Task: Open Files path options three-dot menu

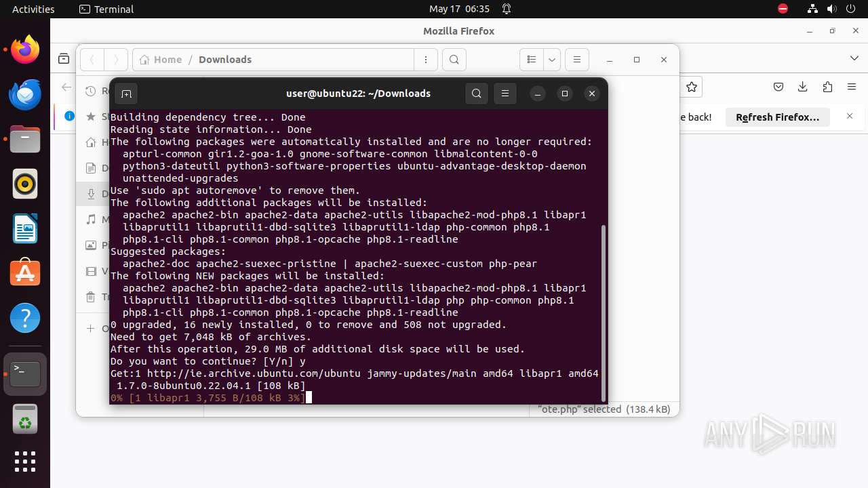Action: point(426,60)
